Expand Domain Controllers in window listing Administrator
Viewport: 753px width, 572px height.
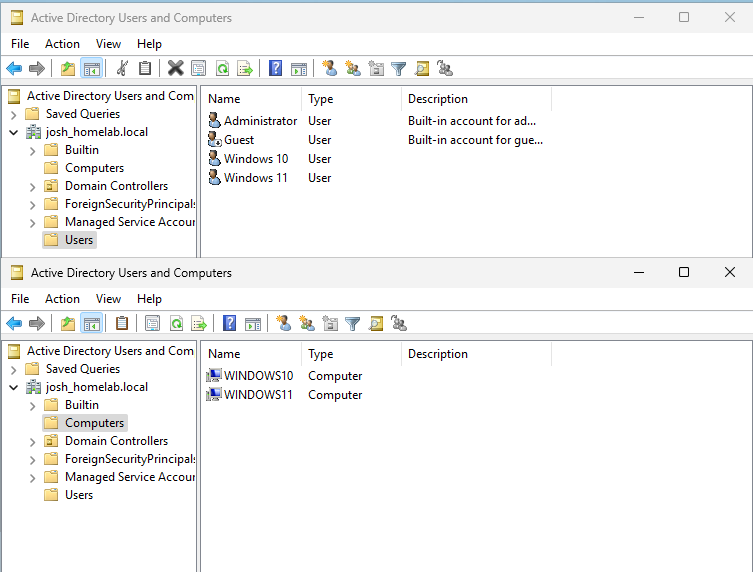(32, 187)
